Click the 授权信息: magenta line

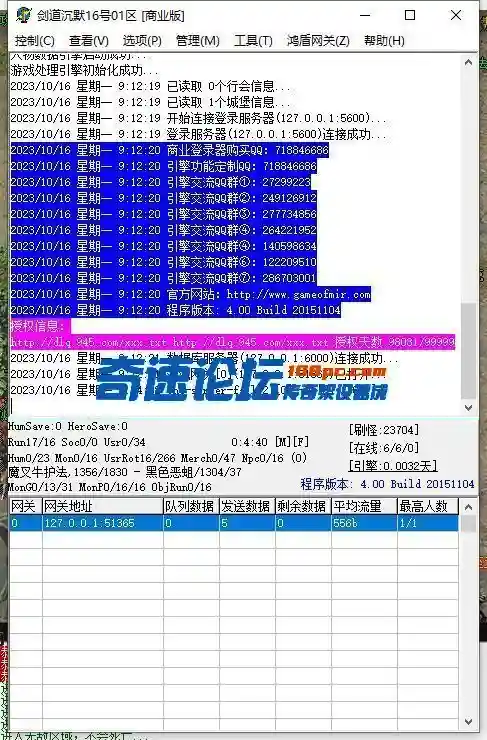coord(40,326)
